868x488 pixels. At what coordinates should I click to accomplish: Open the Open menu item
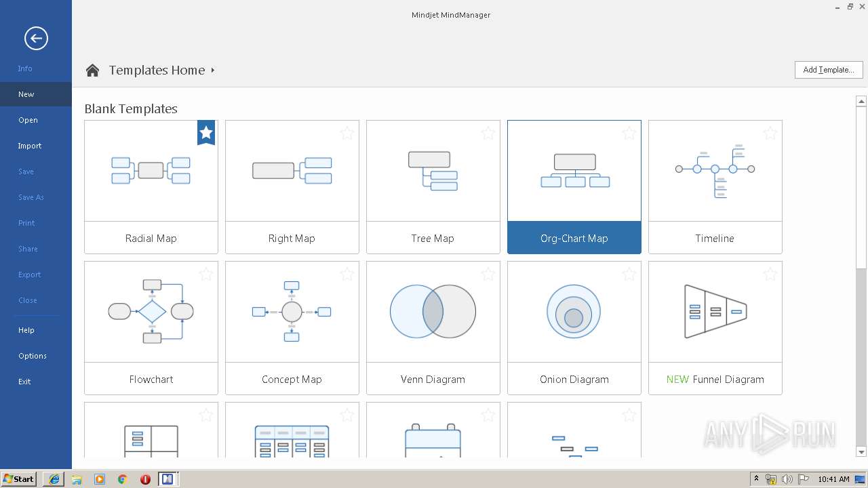[x=28, y=120]
